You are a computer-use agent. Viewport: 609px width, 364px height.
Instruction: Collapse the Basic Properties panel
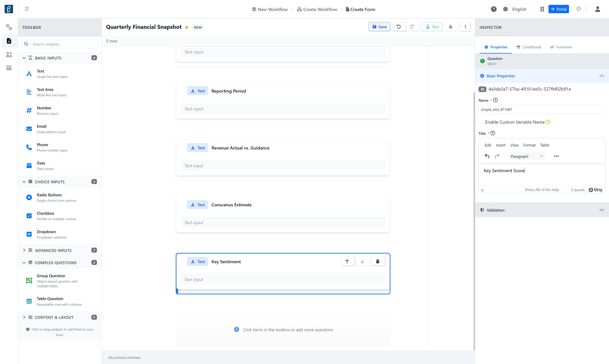pyautogui.click(x=542, y=76)
